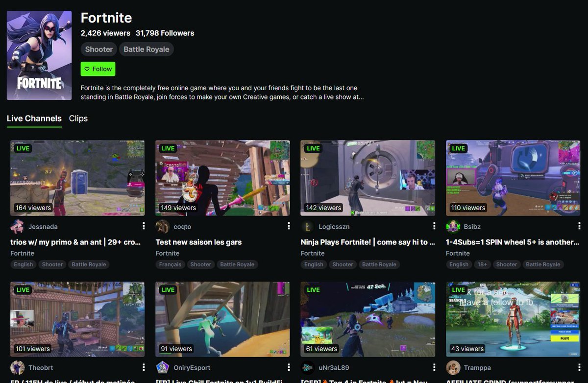
Task: Open options menu for Logicsszn's stream
Action: click(x=434, y=226)
